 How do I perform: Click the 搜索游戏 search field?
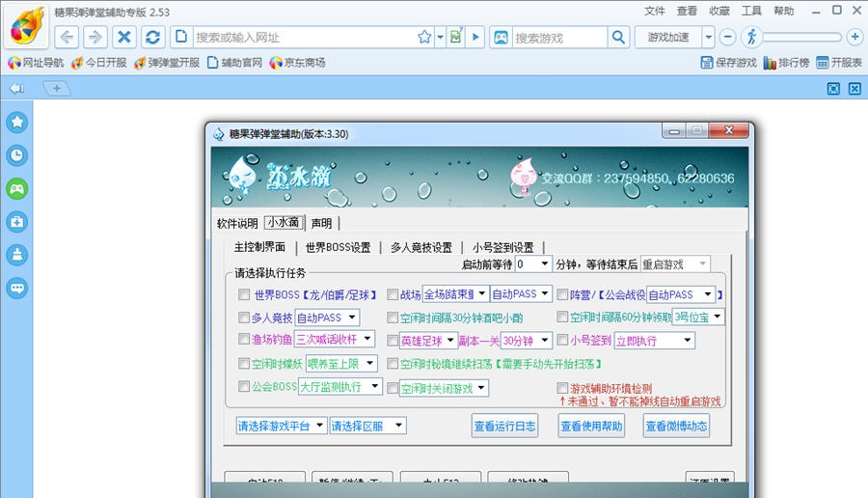[x=559, y=37]
